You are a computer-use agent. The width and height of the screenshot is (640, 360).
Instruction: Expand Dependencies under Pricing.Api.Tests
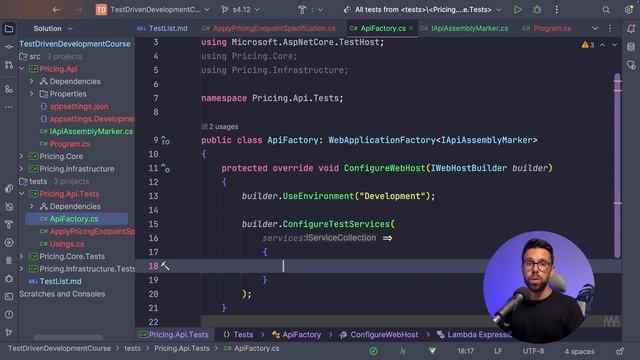click(x=31, y=206)
